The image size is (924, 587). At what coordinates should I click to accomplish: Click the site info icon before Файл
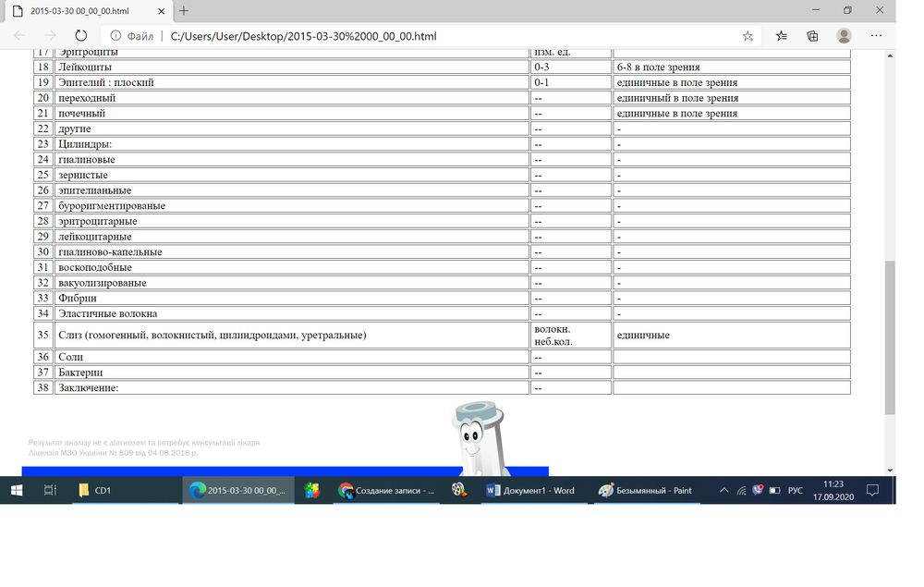(115, 36)
